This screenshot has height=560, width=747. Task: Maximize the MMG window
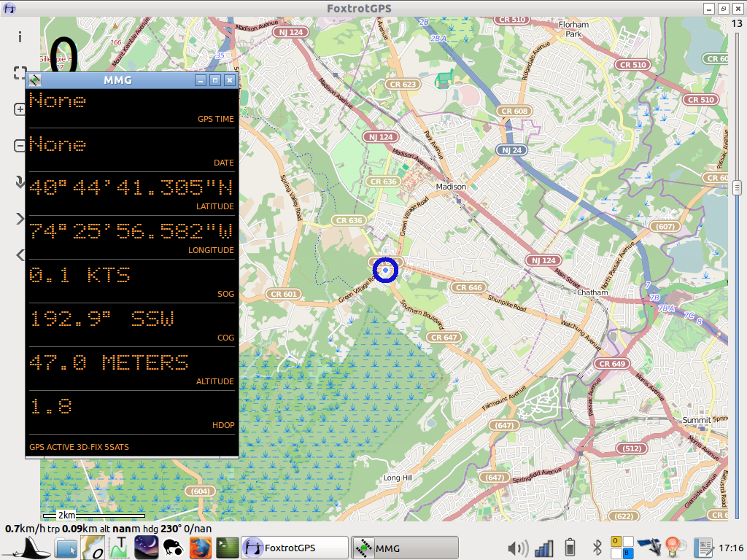[x=215, y=80]
